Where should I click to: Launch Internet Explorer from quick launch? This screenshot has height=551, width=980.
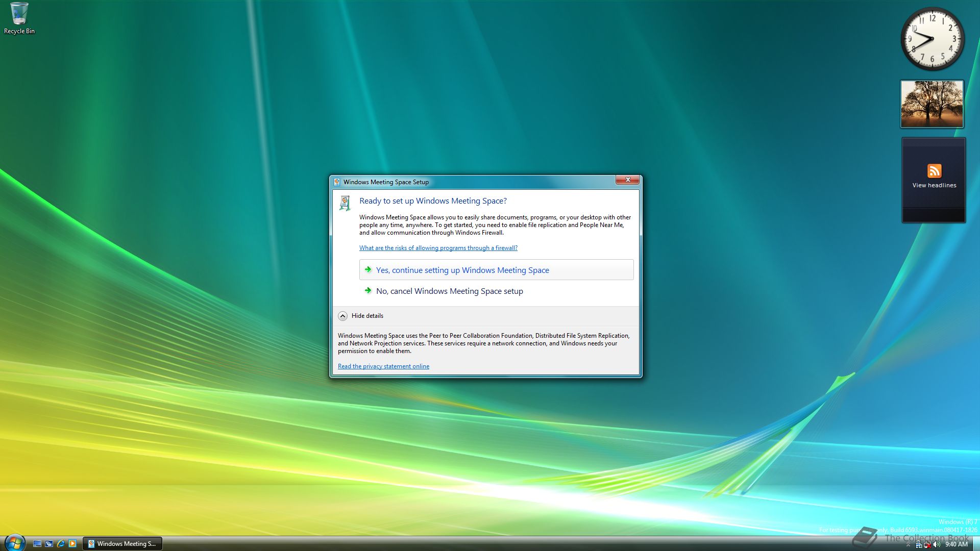61,544
